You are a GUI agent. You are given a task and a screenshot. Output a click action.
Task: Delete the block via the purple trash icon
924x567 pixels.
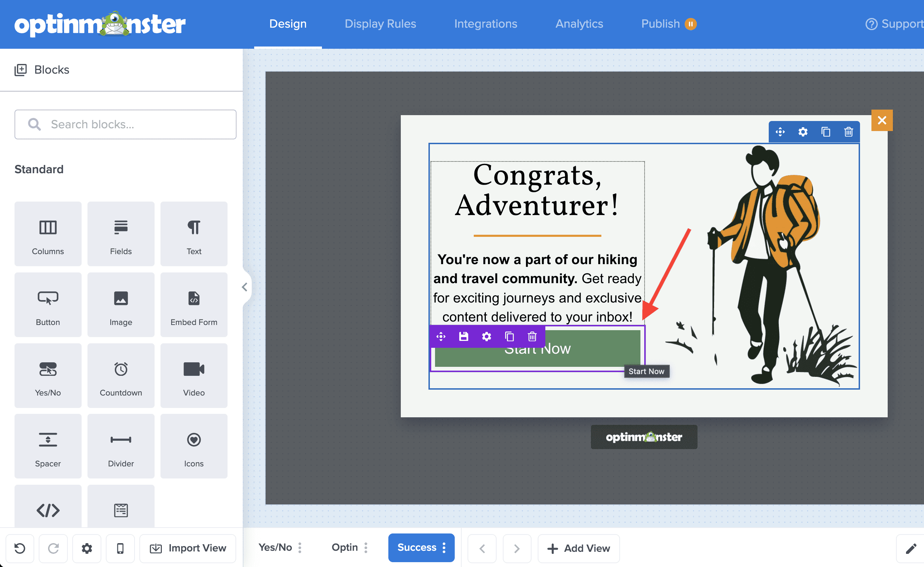[532, 336]
